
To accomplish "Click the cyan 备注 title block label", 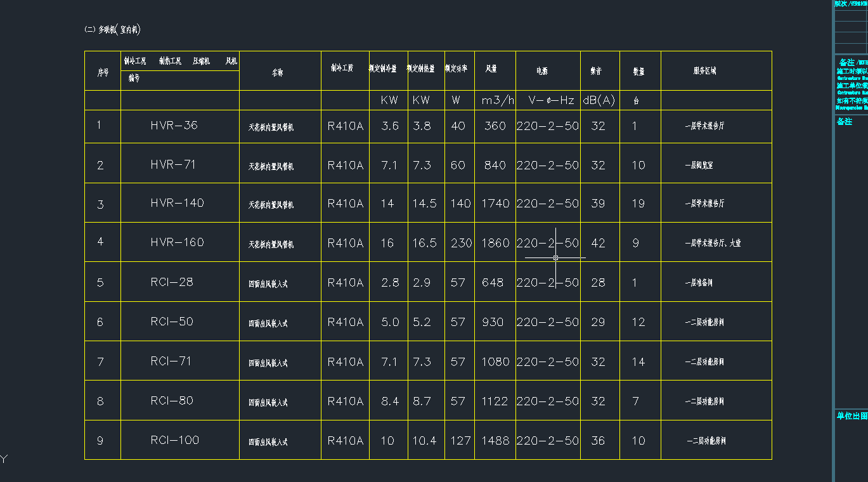I will pyautogui.click(x=844, y=121).
